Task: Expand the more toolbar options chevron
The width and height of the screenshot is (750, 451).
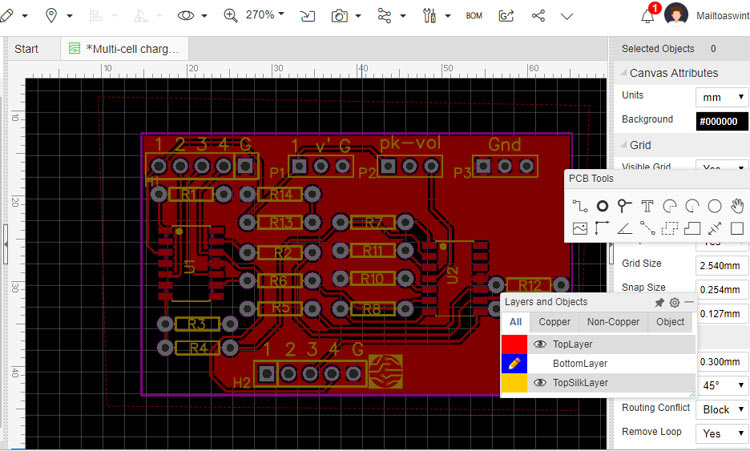Action: pos(567,16)
